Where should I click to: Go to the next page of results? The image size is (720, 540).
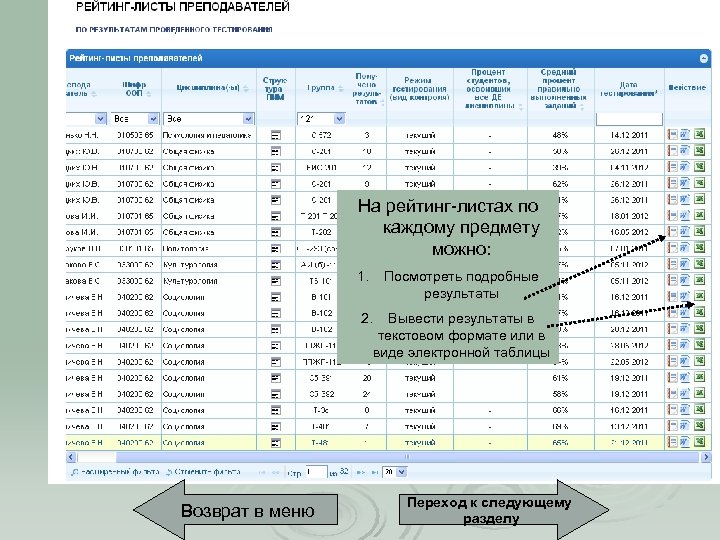(361, 472)
